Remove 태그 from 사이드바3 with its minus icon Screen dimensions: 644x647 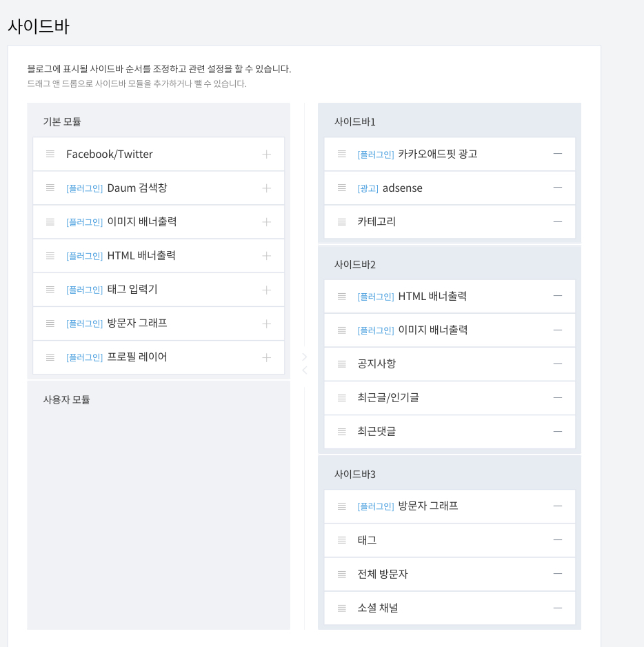[558, 539]
